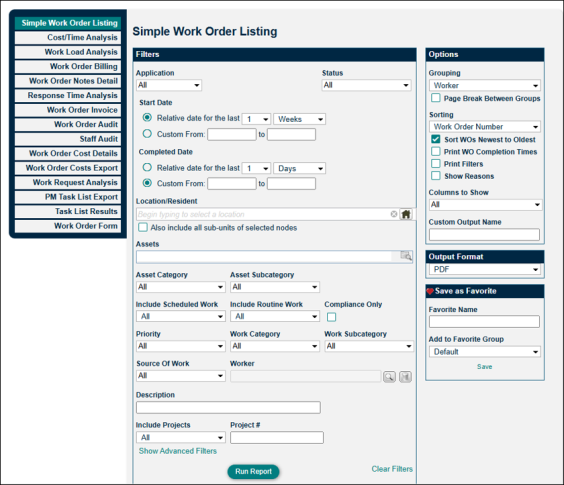This screenshot has height=485, width=564.
Task: Check the Show Reasons option
Action: (436, 176)
